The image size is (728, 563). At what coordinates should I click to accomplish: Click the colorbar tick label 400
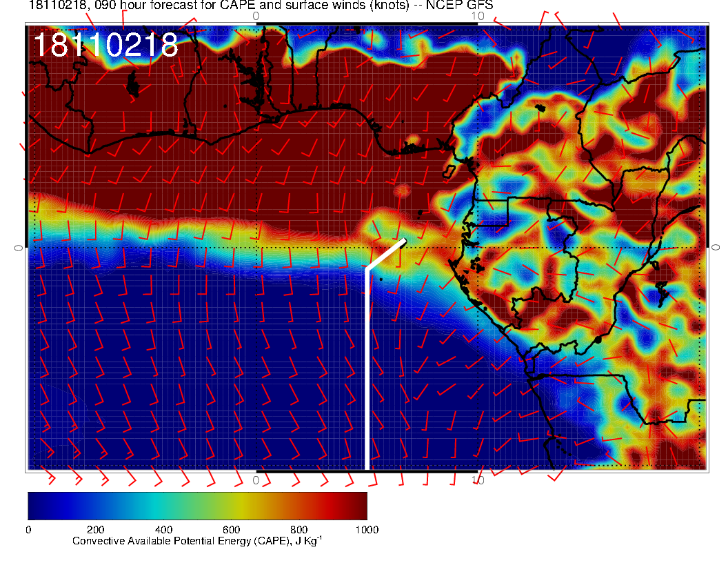163,530
